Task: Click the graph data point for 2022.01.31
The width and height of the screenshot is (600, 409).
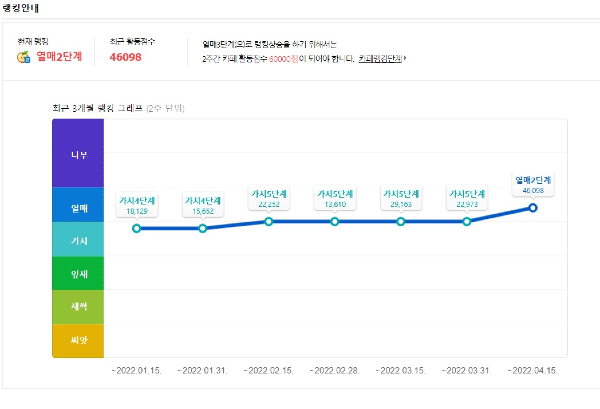Action: pos(203,228)
